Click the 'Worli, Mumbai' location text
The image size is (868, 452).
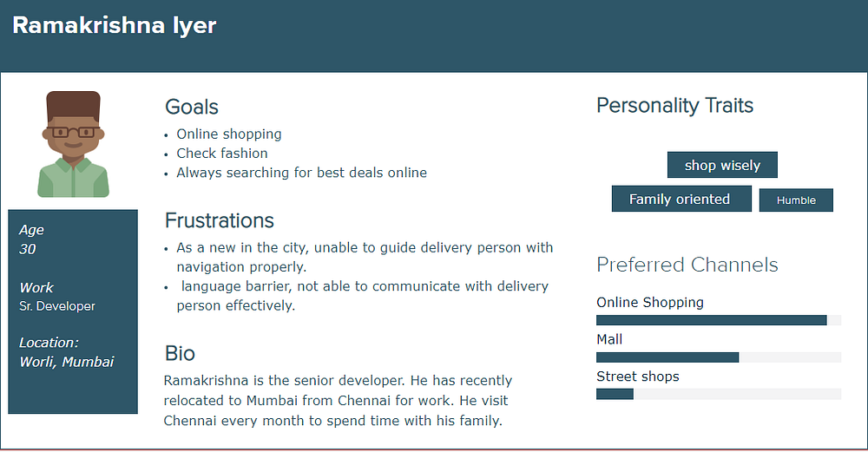67,362
